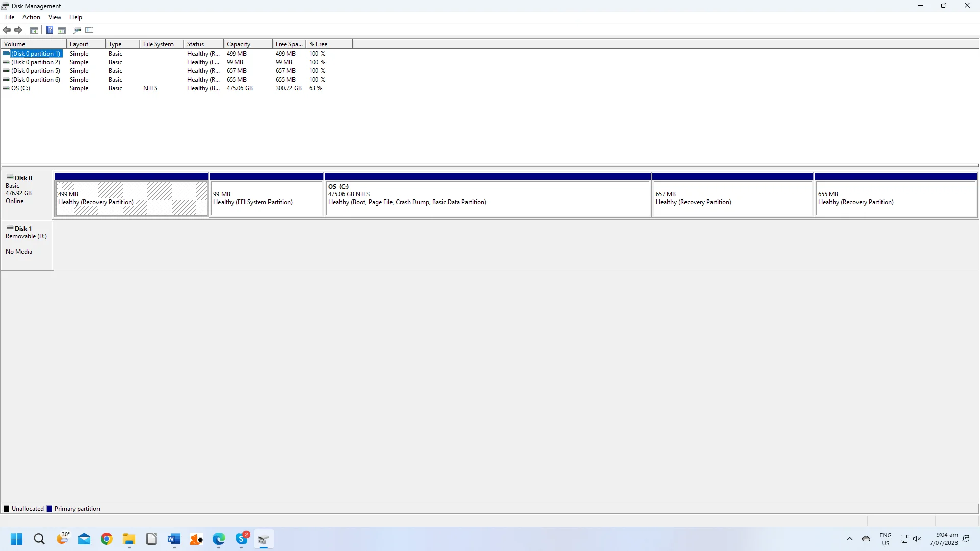Click the % Free column header
Viewport: 980px width, 551px height.
point(329,44)
